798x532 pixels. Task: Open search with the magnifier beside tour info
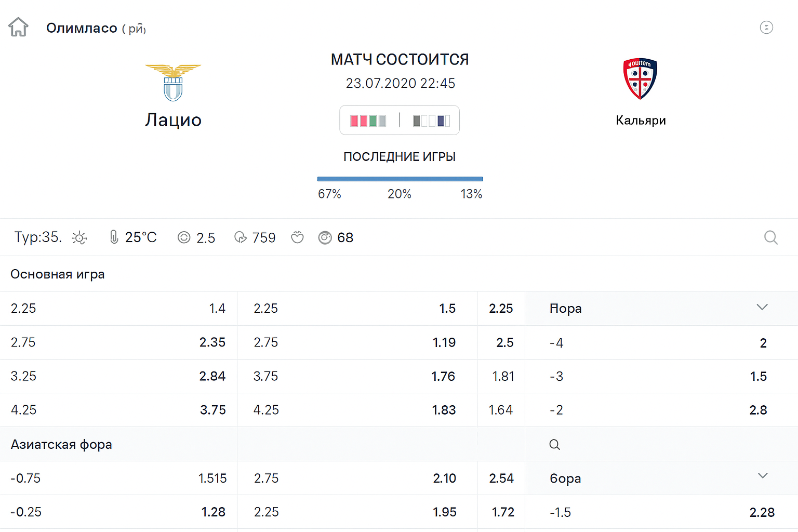coord(771,237)
